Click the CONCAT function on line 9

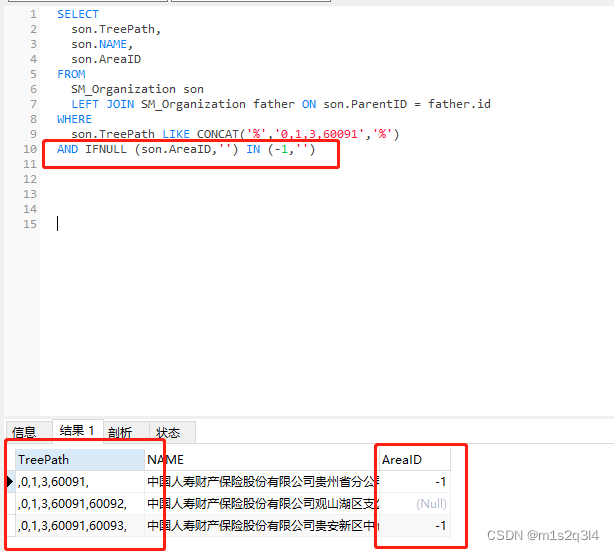click(218, 134)
